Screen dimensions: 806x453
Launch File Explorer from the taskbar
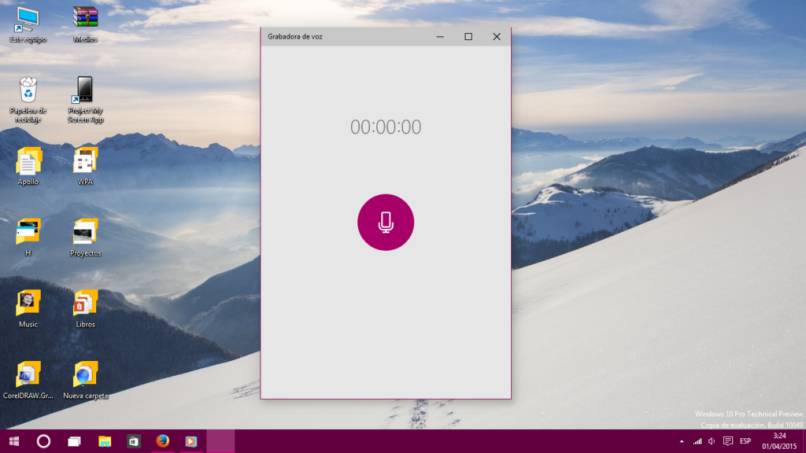(x=104, y=441)
